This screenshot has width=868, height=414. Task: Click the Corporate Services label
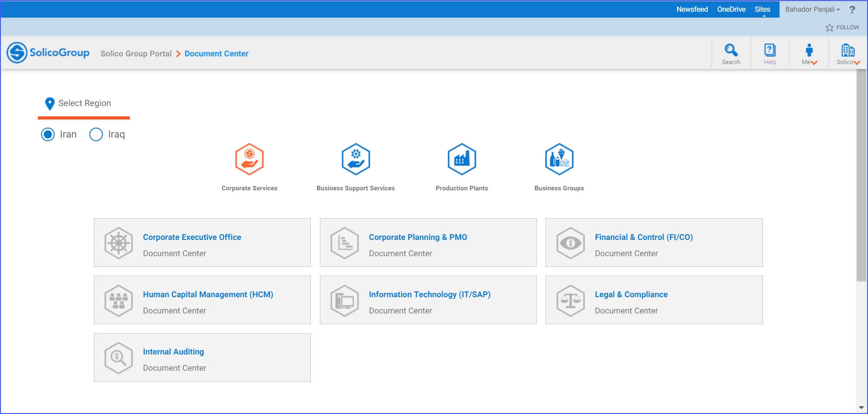249,188
